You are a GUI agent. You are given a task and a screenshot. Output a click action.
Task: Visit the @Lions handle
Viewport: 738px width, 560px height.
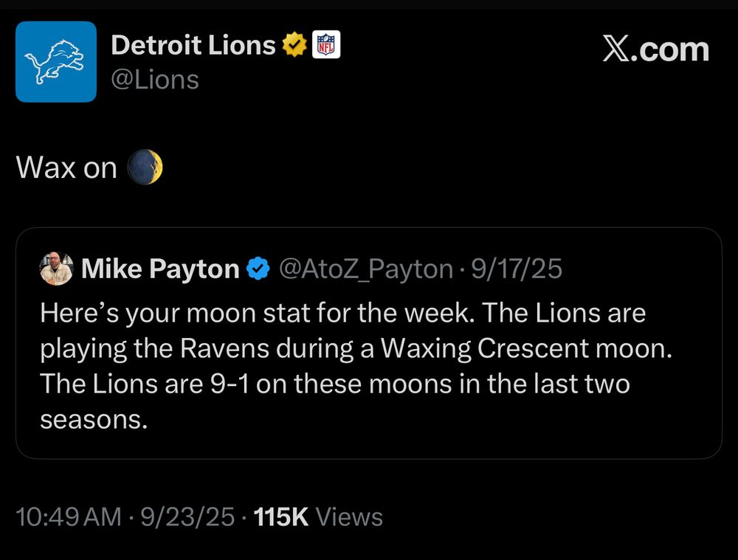[x=155, y=79]
